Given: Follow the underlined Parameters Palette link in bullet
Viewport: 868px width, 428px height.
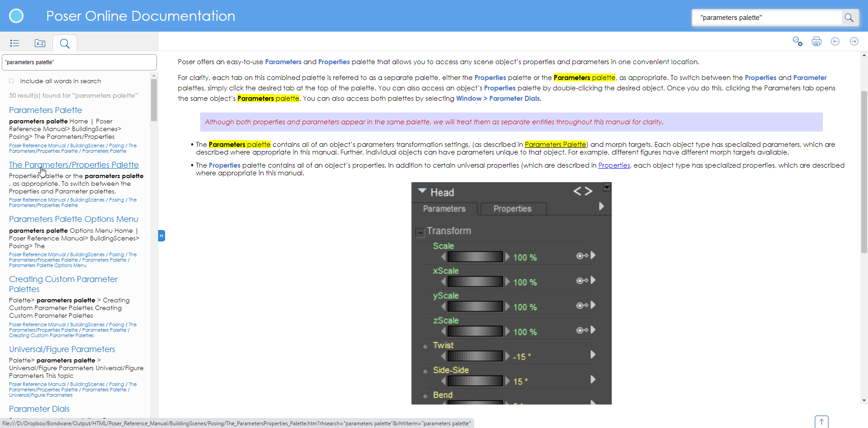Looking at the screenshot, I should pyautogui.click(x=555, y=145).
